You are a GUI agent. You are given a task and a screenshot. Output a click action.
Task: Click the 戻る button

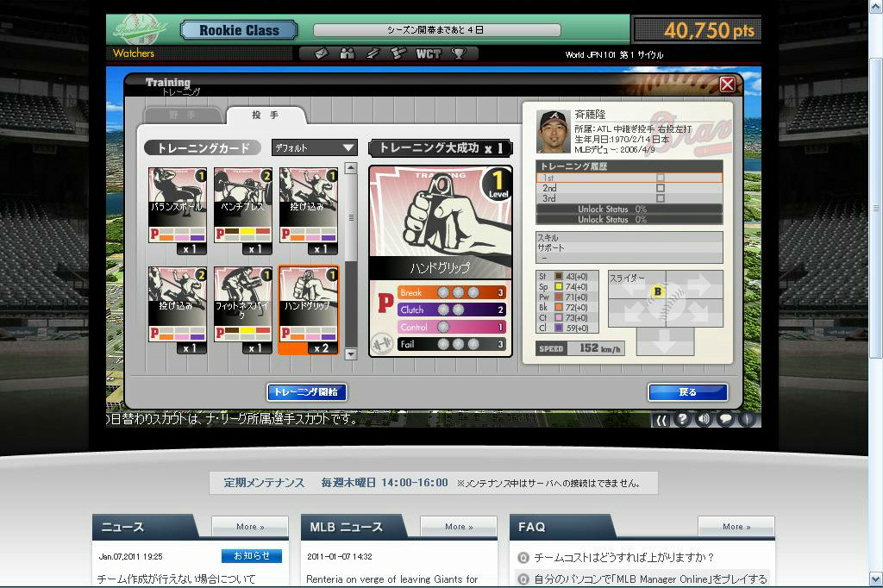687,392
